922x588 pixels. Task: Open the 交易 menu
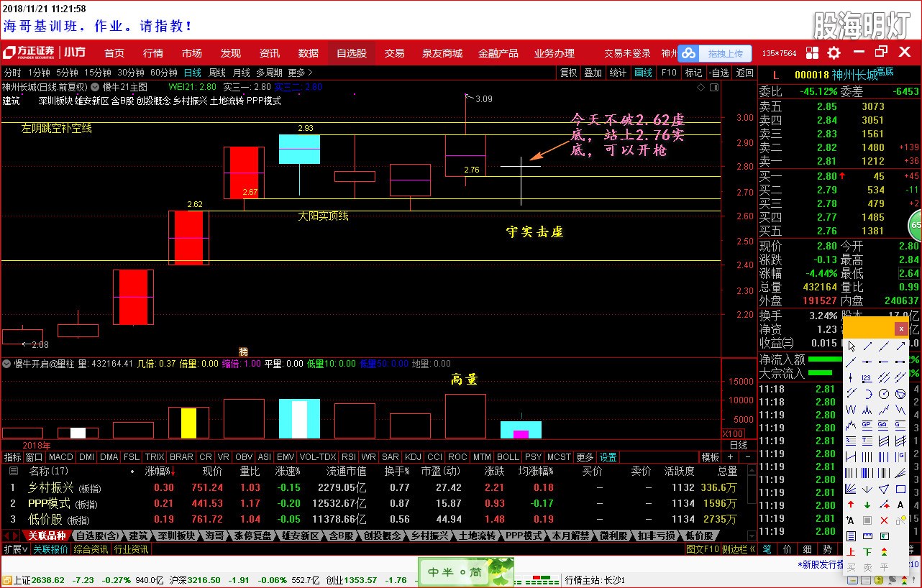coord(394,53)
